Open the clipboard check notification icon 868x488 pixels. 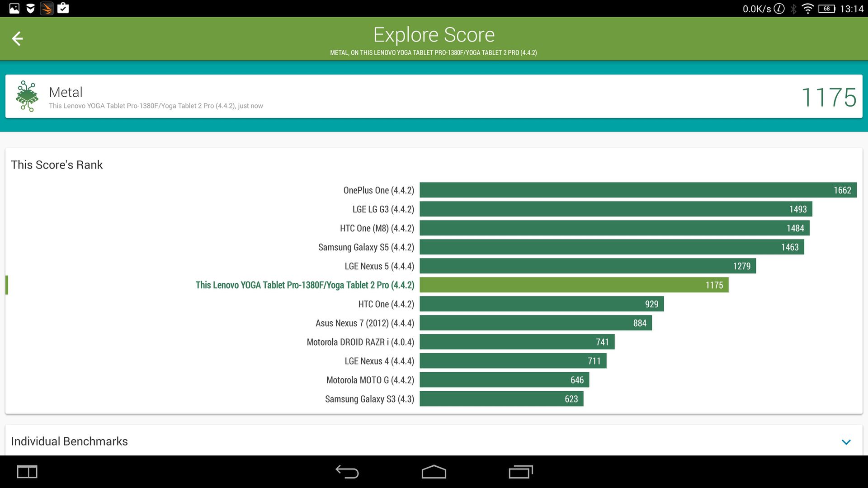point(63,8)
